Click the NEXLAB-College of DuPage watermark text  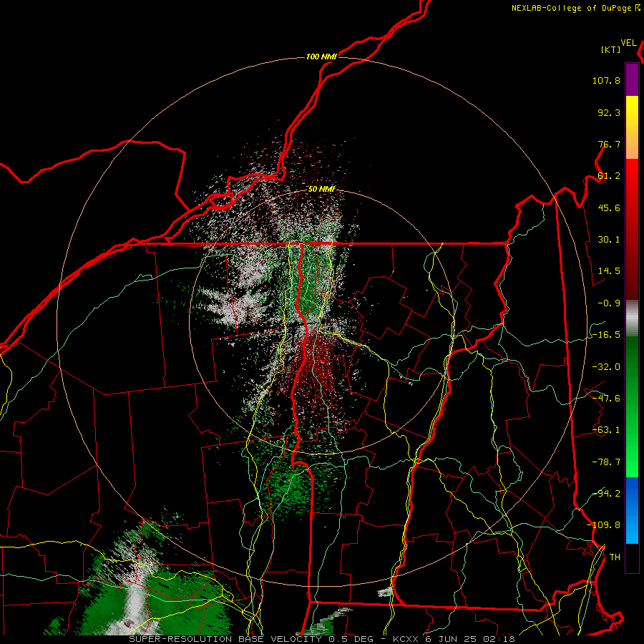[575, 8]
